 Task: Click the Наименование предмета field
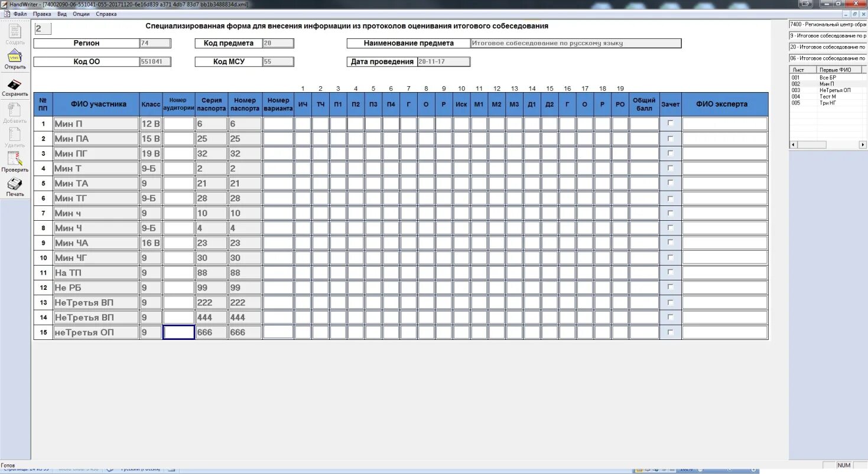pos(576,43)
